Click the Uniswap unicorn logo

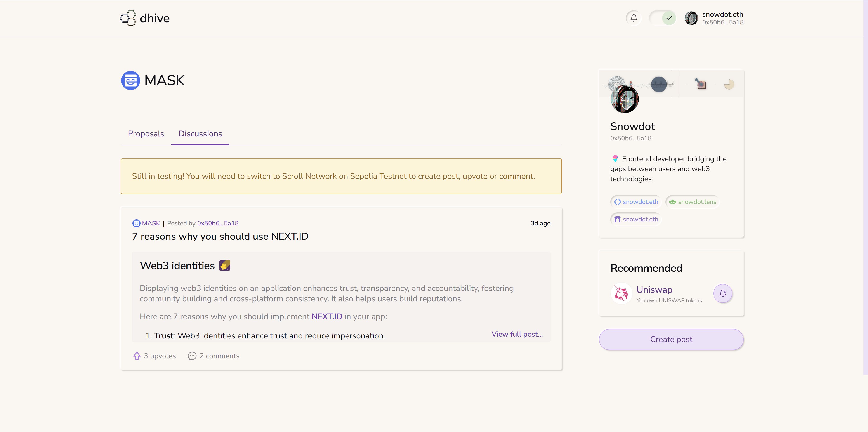coord(621,293)
